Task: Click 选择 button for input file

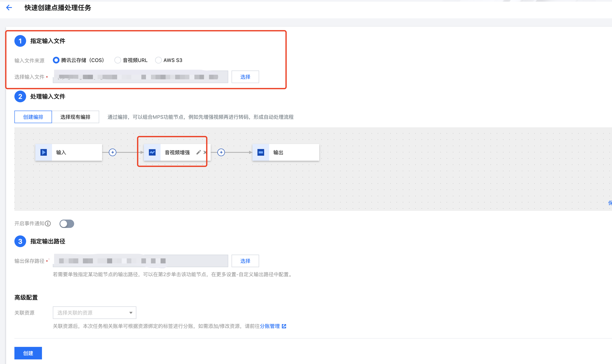Action: tap(245, 77)
